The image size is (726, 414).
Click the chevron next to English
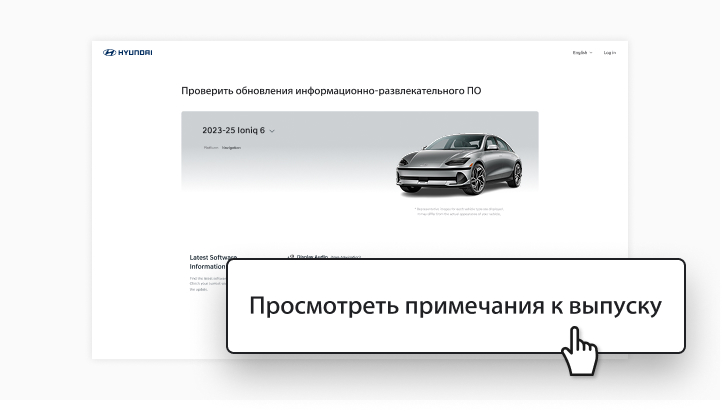point(591,52)
